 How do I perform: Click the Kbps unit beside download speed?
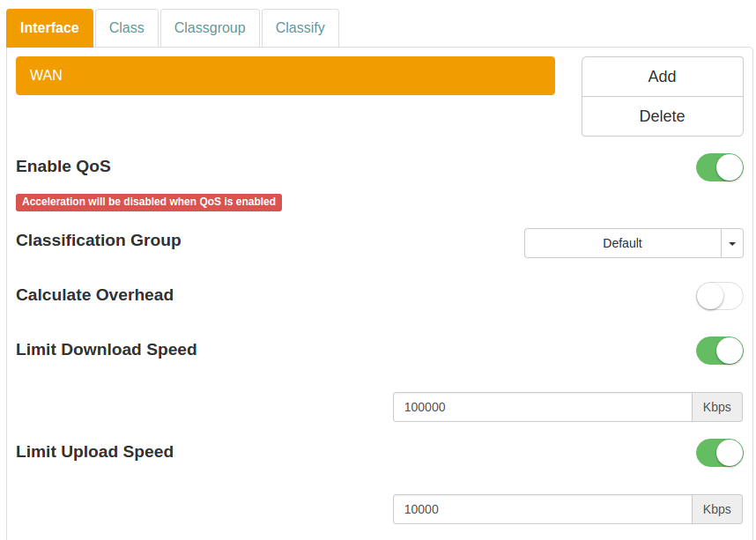pos(716,407)
